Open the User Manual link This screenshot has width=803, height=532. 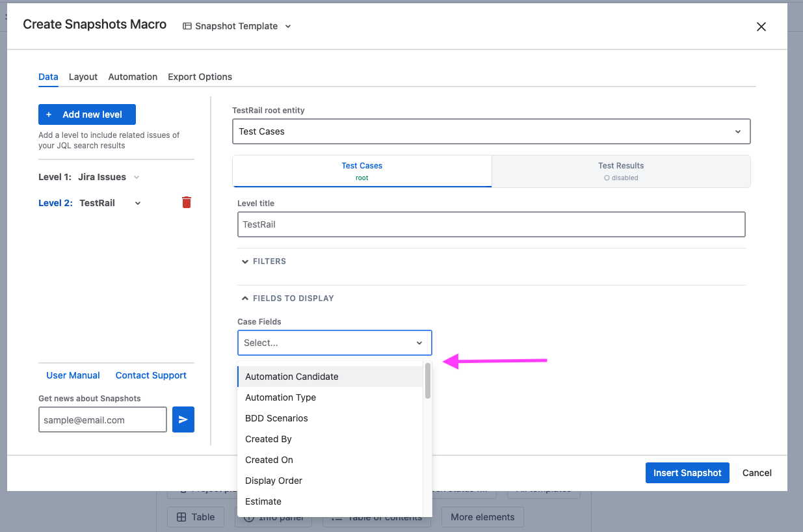coord(73,375)
